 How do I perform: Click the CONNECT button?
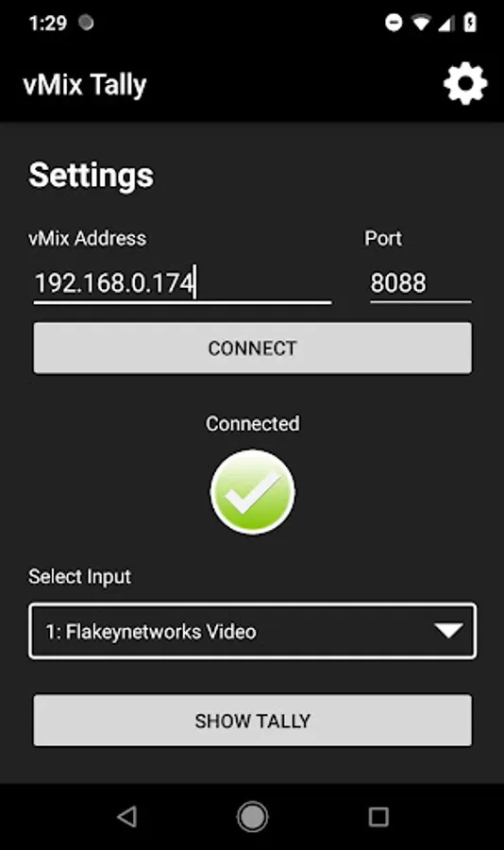click(x=253, y=348)
